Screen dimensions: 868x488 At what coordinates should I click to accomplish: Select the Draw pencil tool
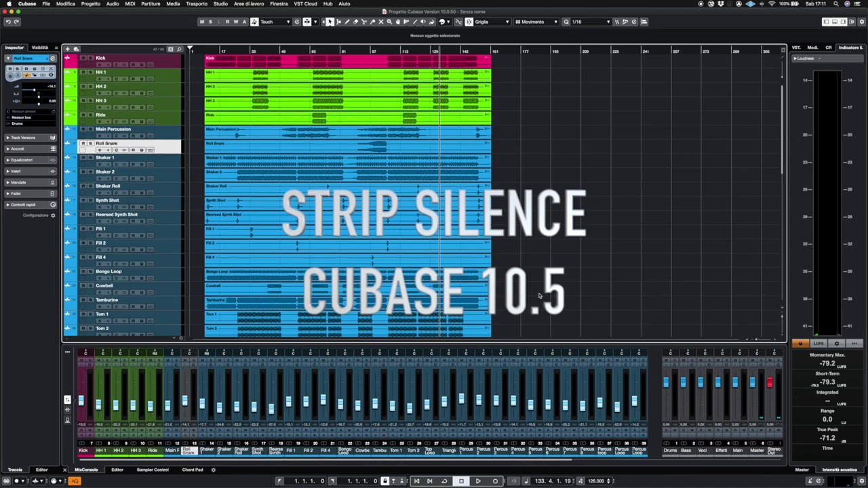(347, 22)
